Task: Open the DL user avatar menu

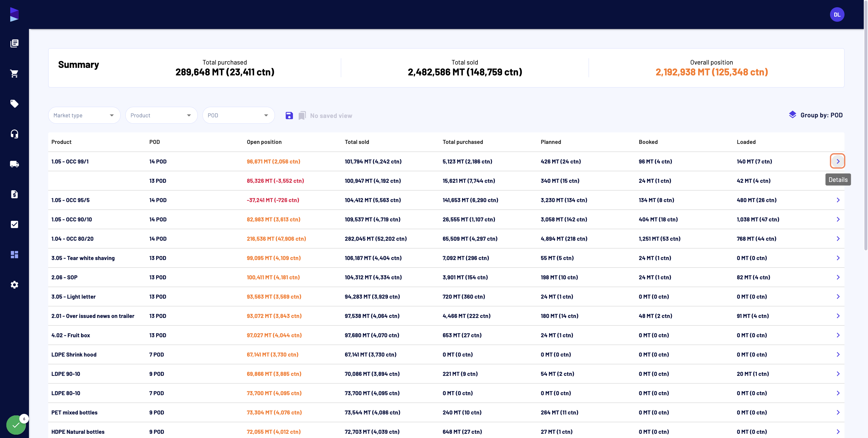Action: pyautogui.click(x=837, y=14)
